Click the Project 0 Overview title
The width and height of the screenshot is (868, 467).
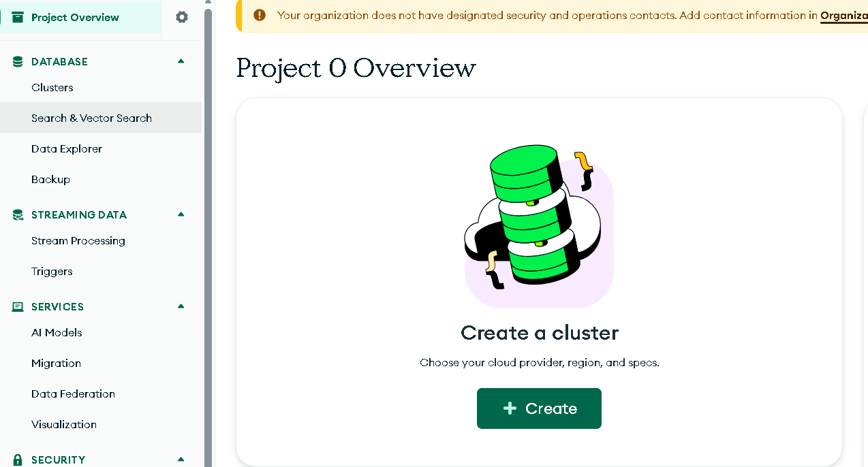coord(356,68)
